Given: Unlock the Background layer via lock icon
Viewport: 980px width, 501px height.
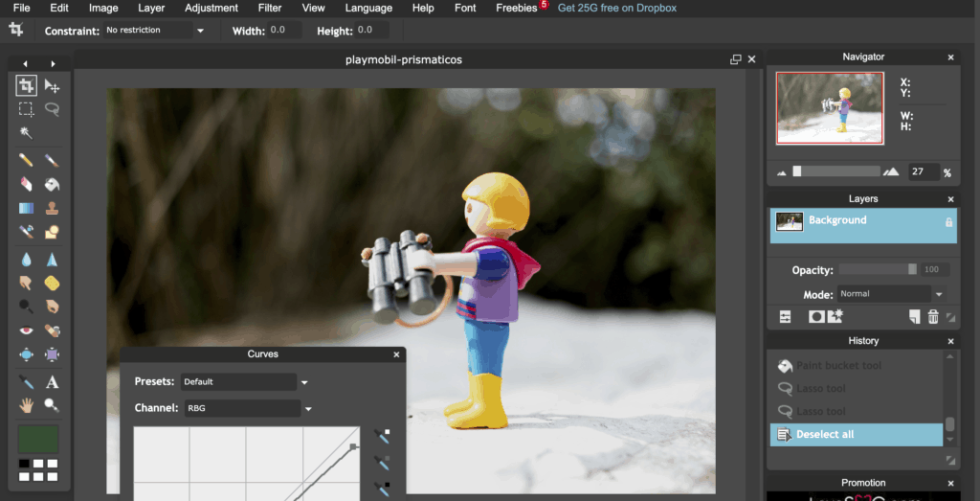Looking at the screenshot, I should (948, 222).
